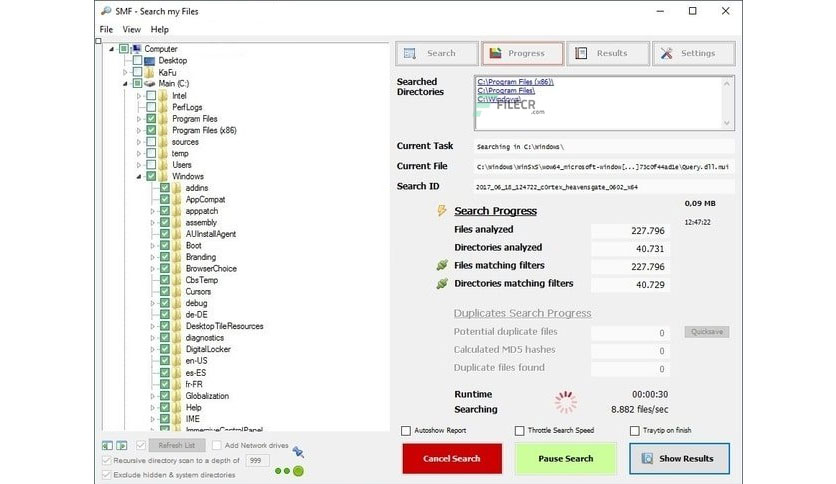Enable Traytip on finish checkbox
Image resolution: width=836 pixels, height=484 pixels.
[634, 431]
